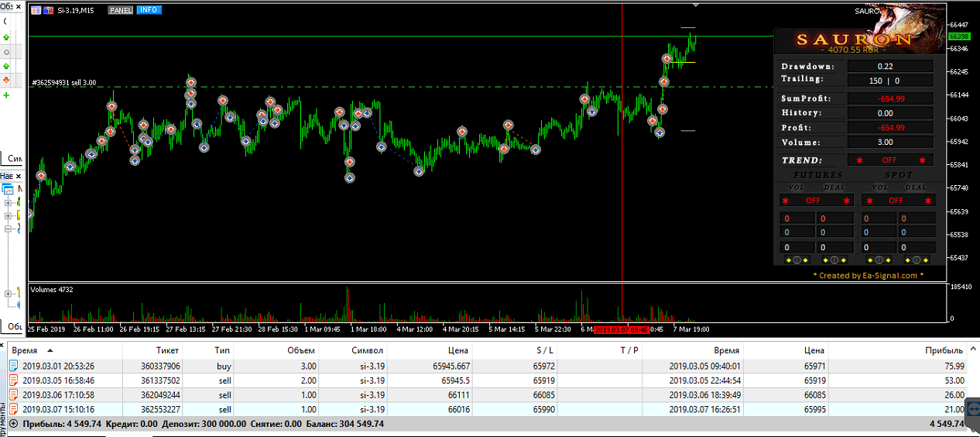This screenshot has height=437, width=980.
Task: Click the PANEL button on chart
Action: click(120, 10)
